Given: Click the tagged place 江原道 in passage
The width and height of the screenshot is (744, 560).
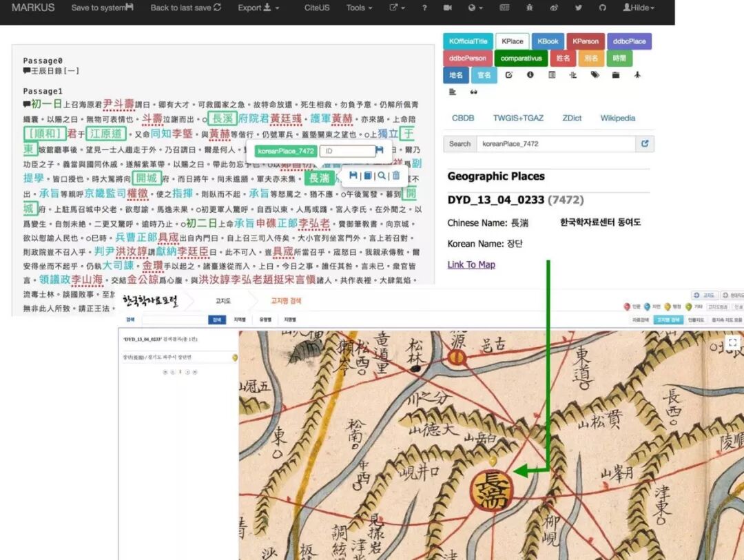Looking at the screenshot, I should (x=106, y=134).
